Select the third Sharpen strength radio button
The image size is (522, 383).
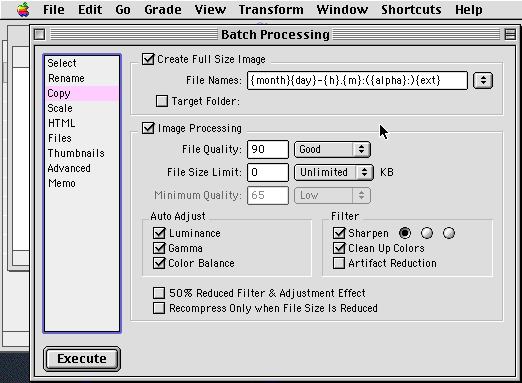pos(449,233)
